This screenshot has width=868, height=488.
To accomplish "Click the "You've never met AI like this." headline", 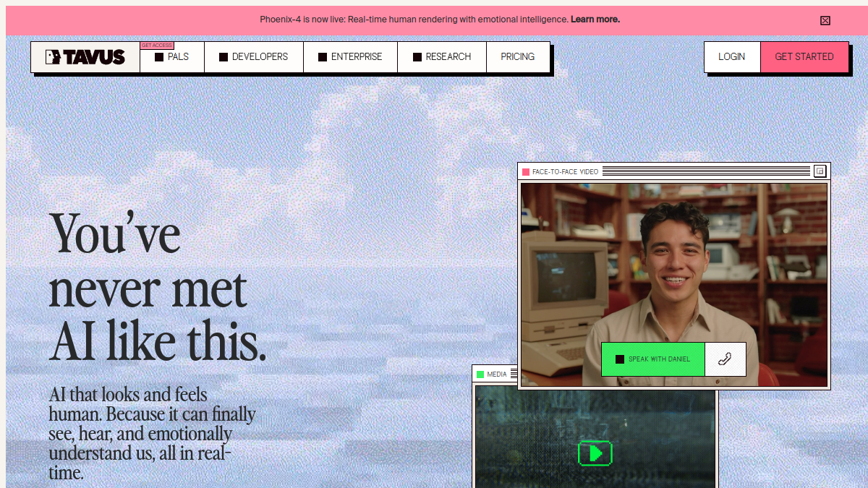I will (x=158, y=287).
